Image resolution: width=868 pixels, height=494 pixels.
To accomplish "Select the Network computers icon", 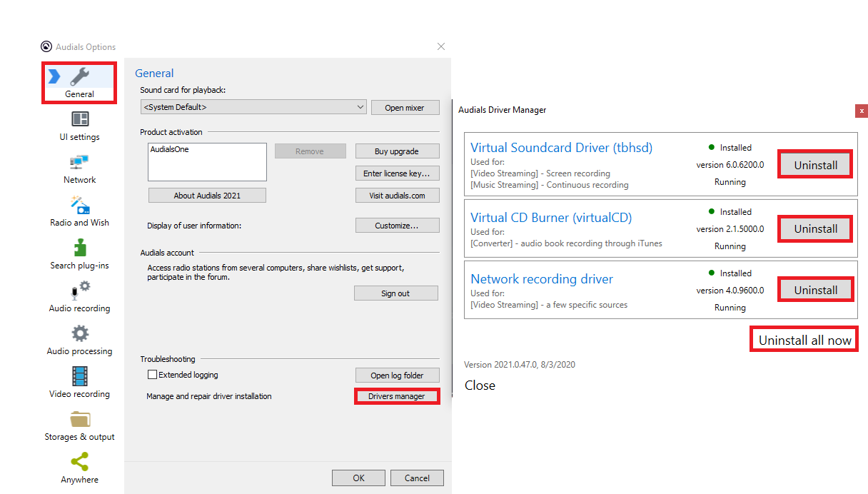I will click(79, 162).
